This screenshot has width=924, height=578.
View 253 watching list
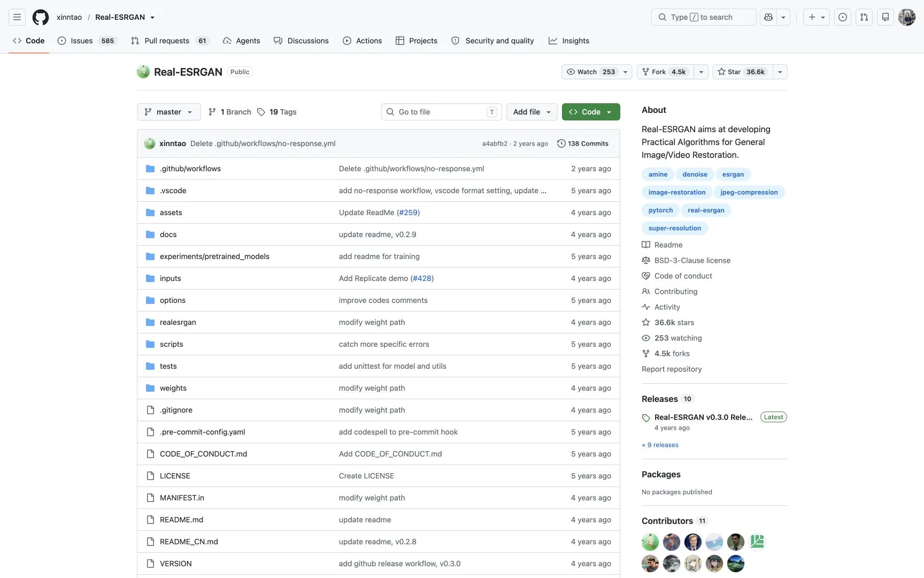click(672, 338)
